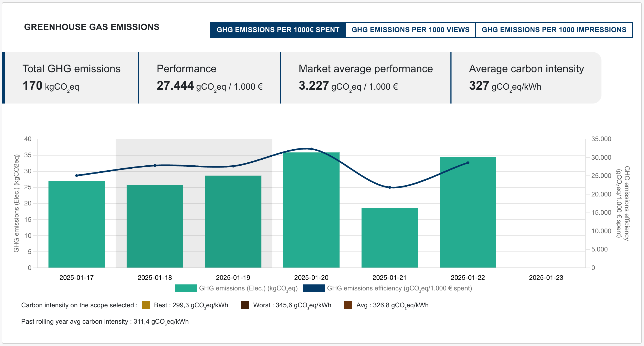Screen dimensions: 644x346
Task: Switch to GHG Emissions per 1000 Views tab
Action: coord(410,30)
